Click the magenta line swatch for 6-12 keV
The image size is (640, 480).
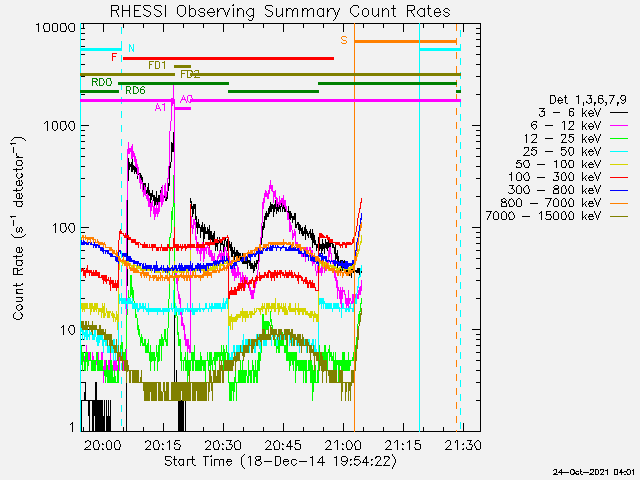(619, 126)
